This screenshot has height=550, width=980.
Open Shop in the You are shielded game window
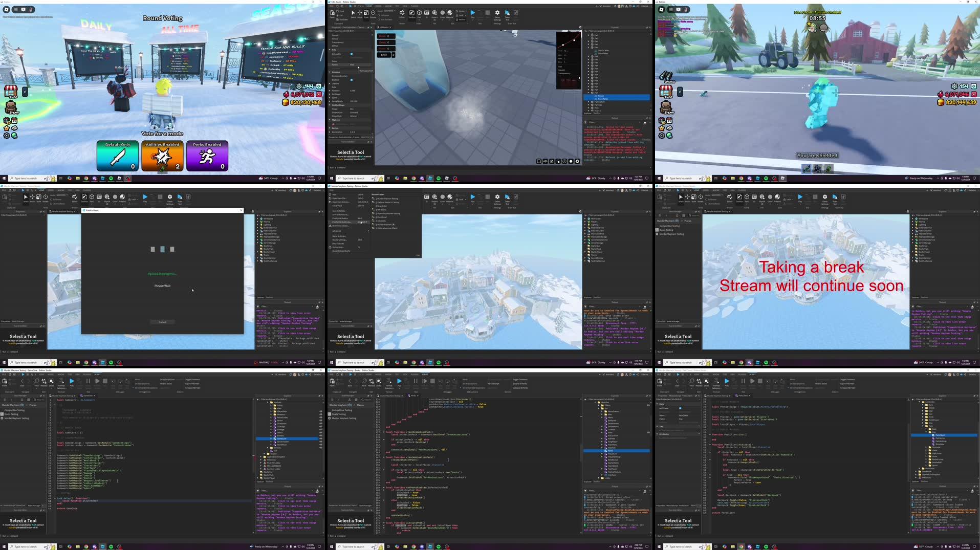pos(666,92)
